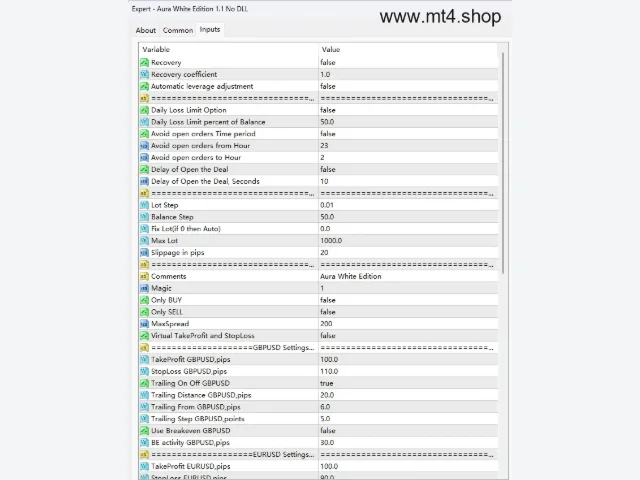Select the Only SELL value false
Image resolution: width=640 pixels, height=480 pixels.
click(x=328, y=312)
